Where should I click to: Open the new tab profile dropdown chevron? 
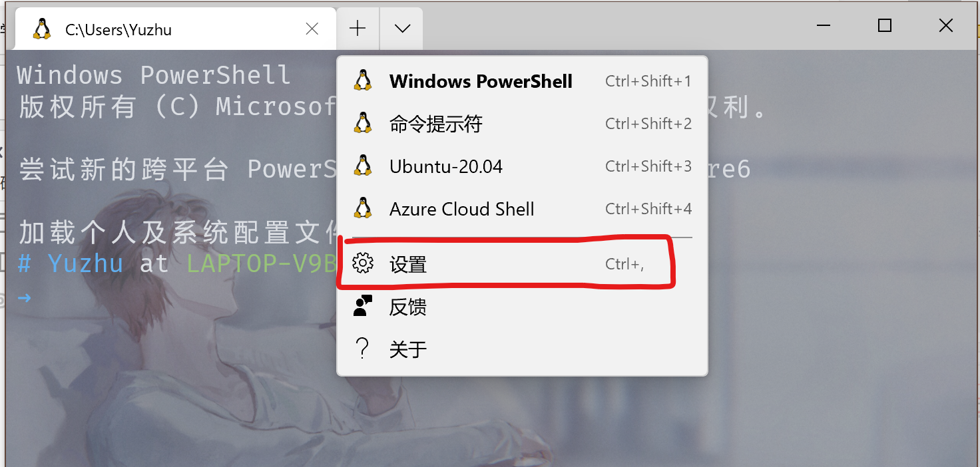tap(401, 28)
